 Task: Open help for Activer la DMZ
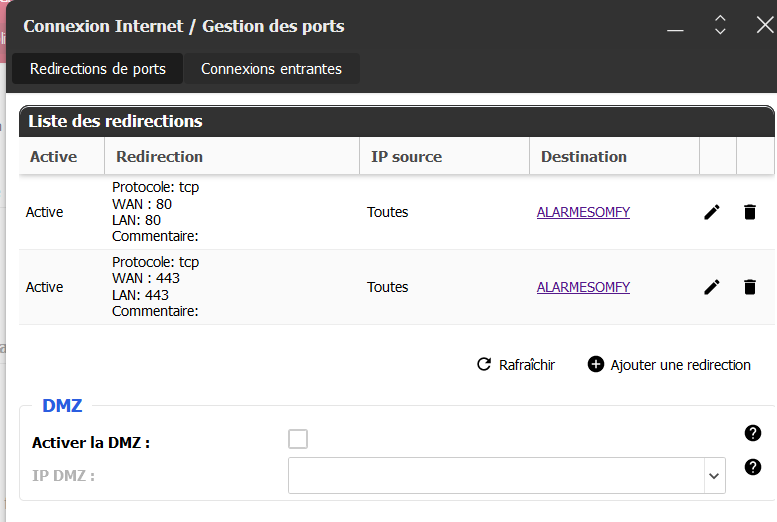point(753,433)
